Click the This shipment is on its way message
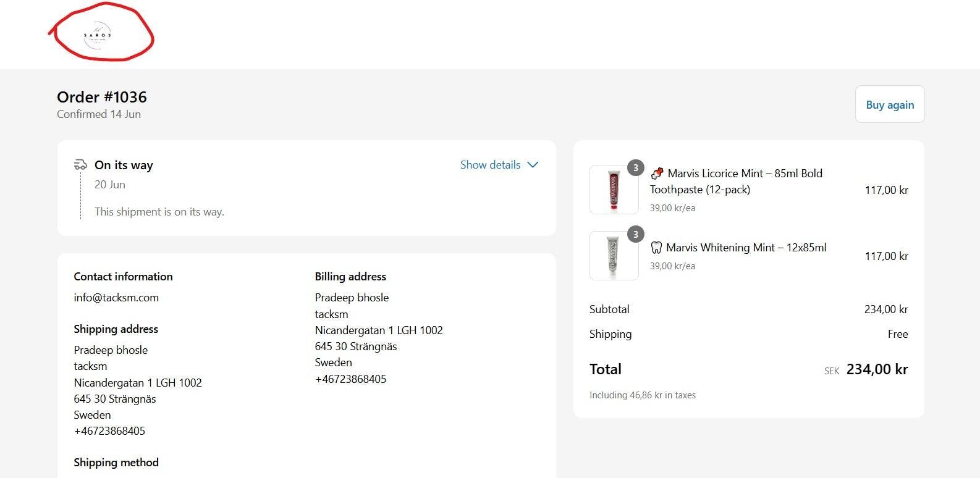This screenshot has height=478, width=980. point(159,212)
